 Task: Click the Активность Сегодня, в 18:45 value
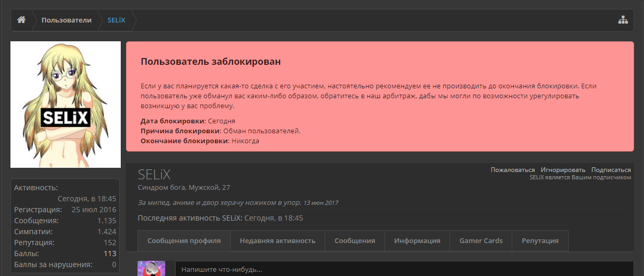pyautogui.click(x=87, y=199)
